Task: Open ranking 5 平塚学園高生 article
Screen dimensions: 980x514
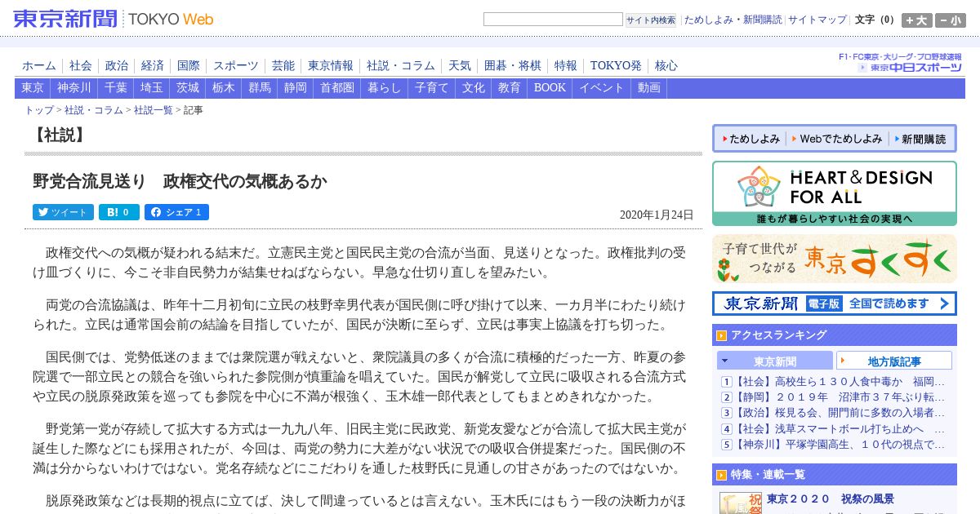Action: tap(840, 445)
